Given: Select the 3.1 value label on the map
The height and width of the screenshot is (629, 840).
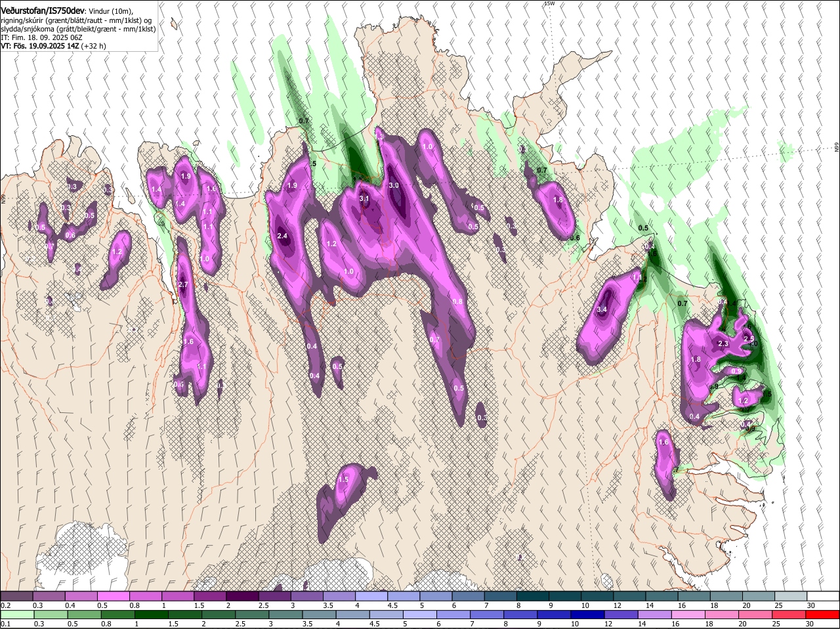Looking at the screenshot, I should pos(364,198).
